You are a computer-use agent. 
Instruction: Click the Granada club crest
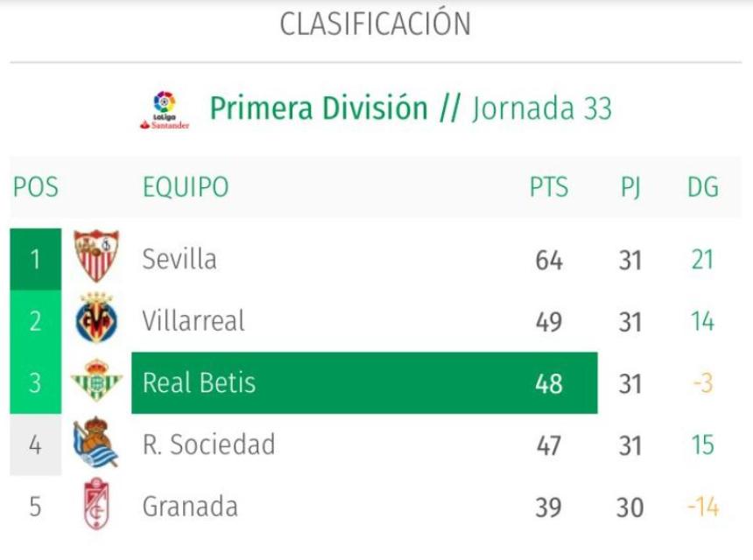coord(96,505)
